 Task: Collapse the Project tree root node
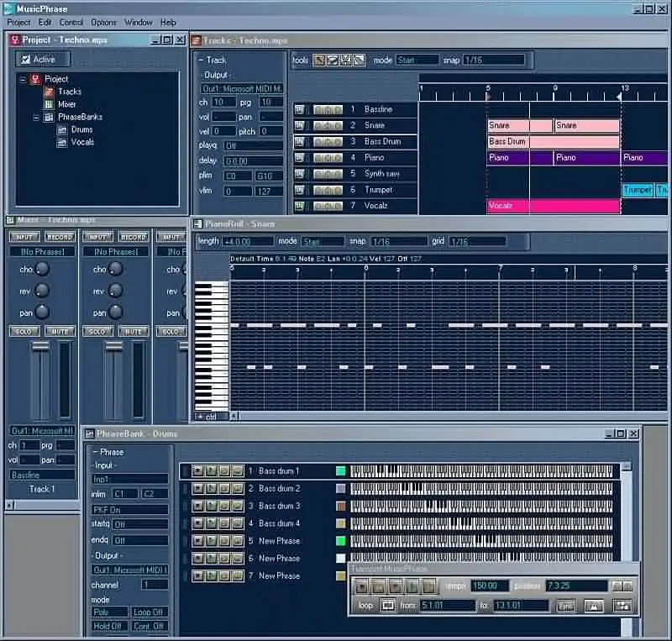[24, 79]
